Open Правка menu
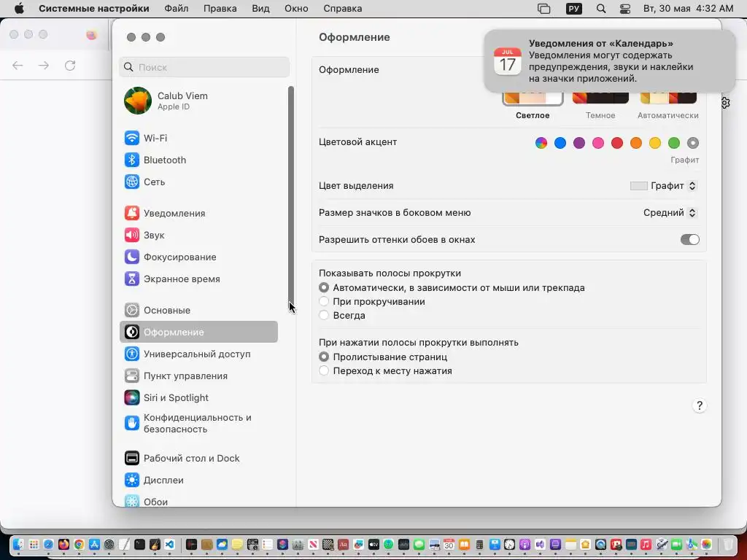The width and height of the screenshot is (747, 560). pyautogui.click(x=220, y=9)
